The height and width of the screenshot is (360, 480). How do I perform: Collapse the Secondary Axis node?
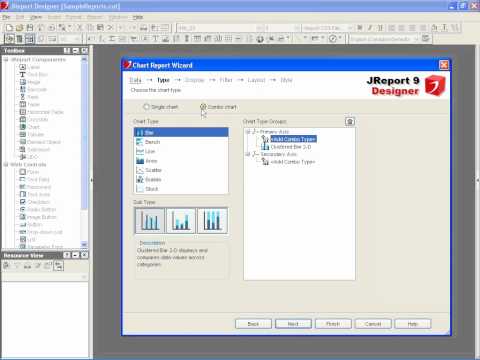coord(248,154)
